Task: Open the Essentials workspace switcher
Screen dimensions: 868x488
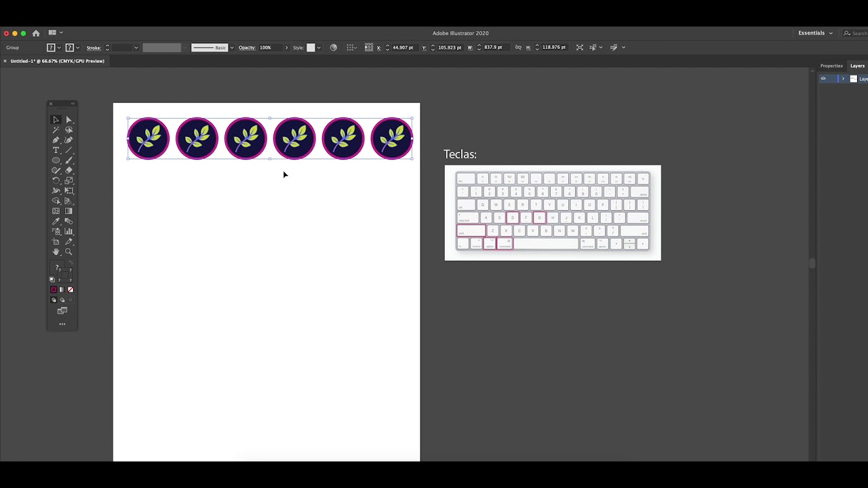Action: 815,33
